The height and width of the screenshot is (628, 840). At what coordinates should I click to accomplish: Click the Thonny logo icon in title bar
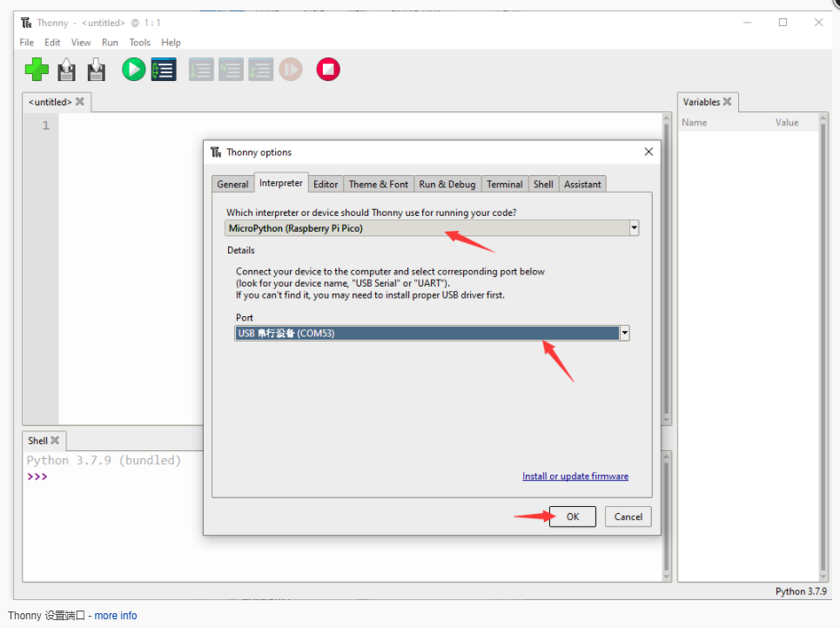tap(26, 23)
